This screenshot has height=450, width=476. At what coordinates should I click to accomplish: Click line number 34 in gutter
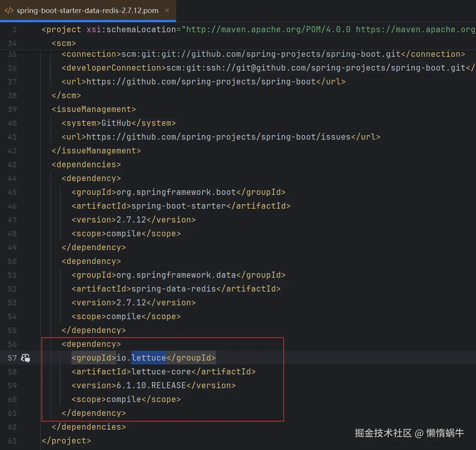pyautogui.click(x=12, y=43)
